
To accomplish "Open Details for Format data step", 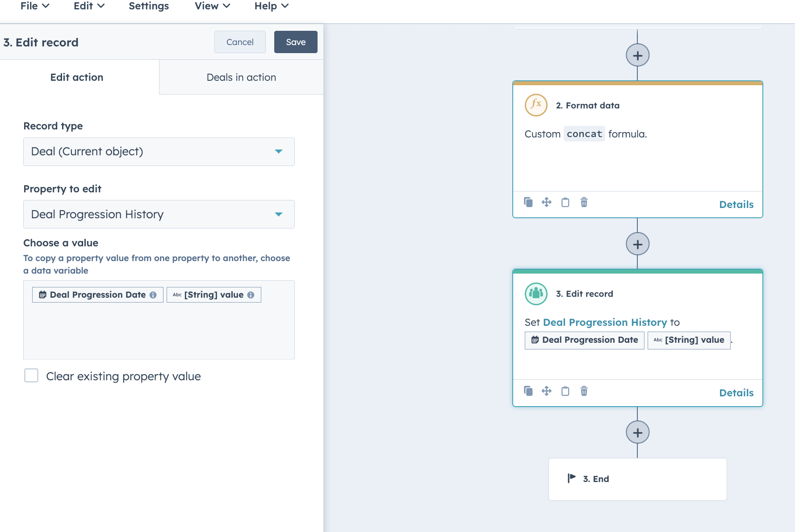I will tap(736, 204).
